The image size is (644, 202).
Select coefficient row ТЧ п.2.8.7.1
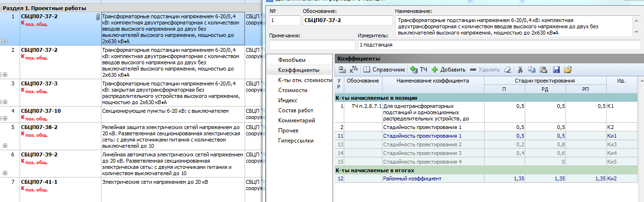click(x=486, y=112)
